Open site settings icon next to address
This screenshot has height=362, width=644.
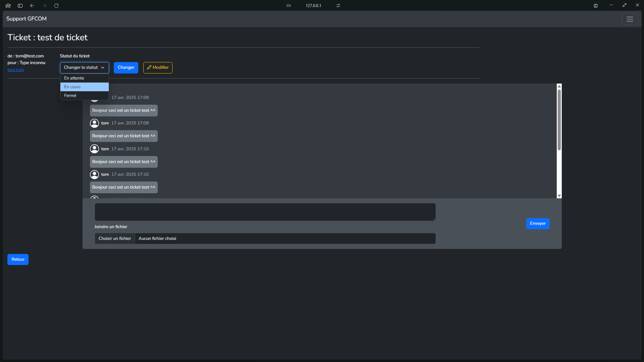click(x=338, y=6)
